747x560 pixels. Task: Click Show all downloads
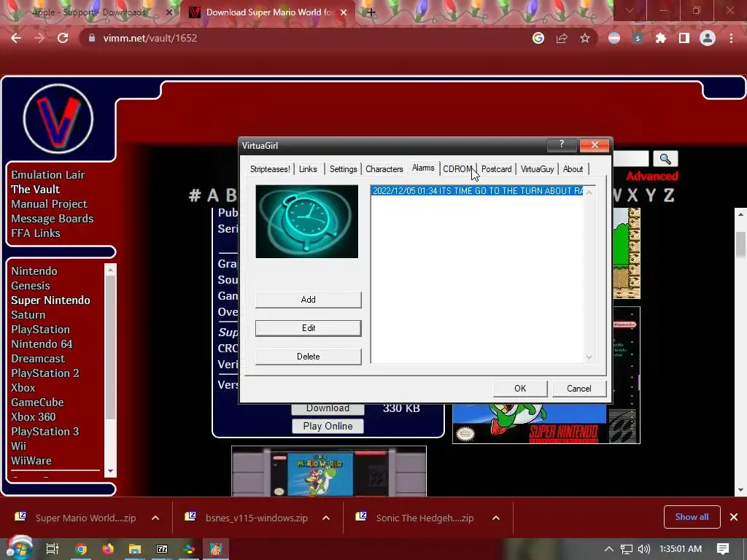[692, 517]
